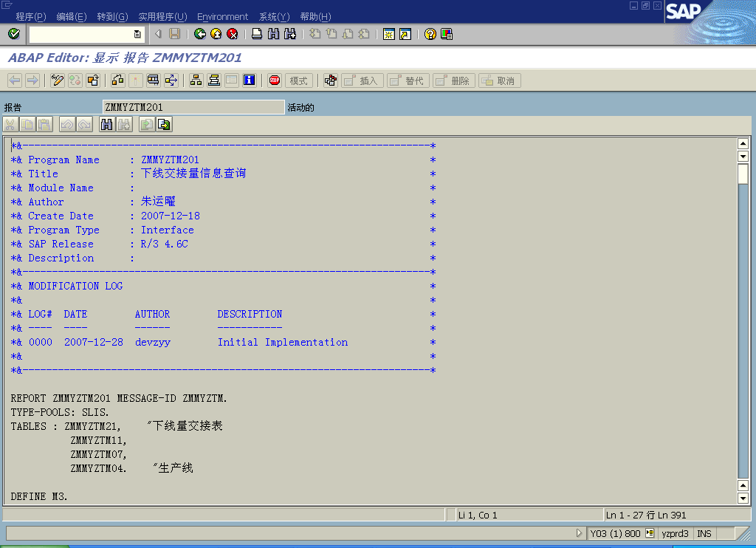Open the 实用程序(U) menu
Image resolution: width=756 pixels, height=548 pixels.
click(162, 17)
